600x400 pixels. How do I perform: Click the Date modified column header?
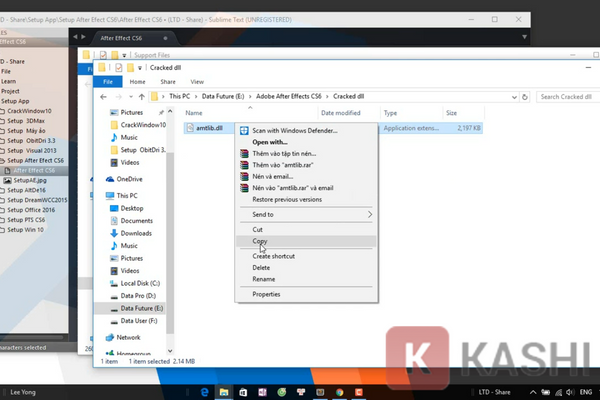[x=340, y=113]
